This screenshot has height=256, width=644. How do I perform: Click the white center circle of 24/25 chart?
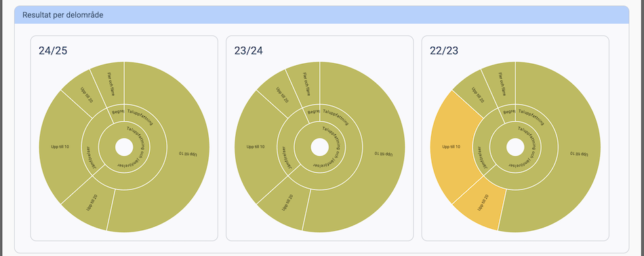(124, 147)
